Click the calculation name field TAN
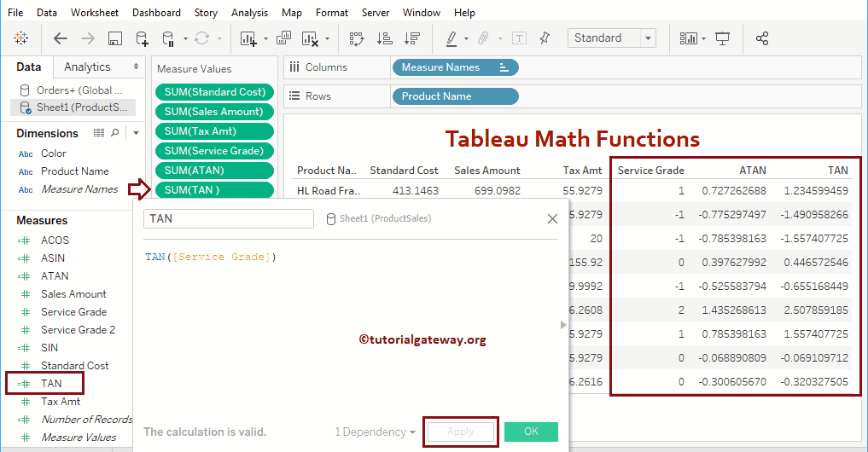The image size is (868, 452). tap(229, 218)
